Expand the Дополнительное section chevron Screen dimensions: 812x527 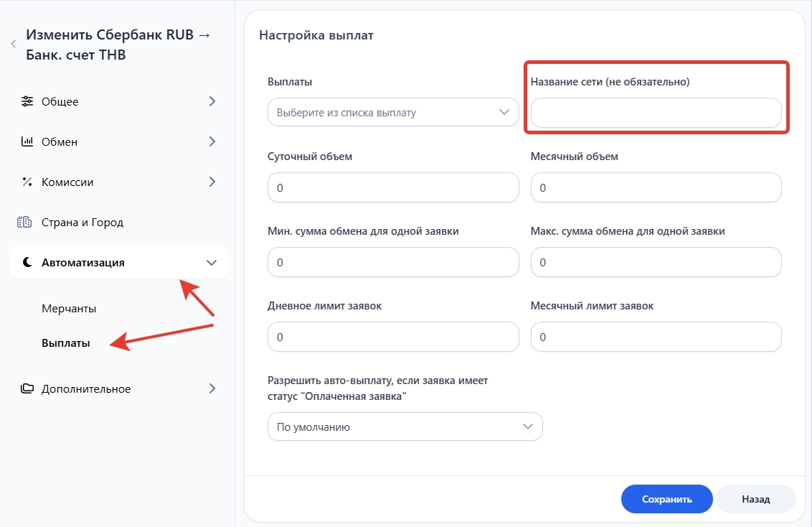212,389
